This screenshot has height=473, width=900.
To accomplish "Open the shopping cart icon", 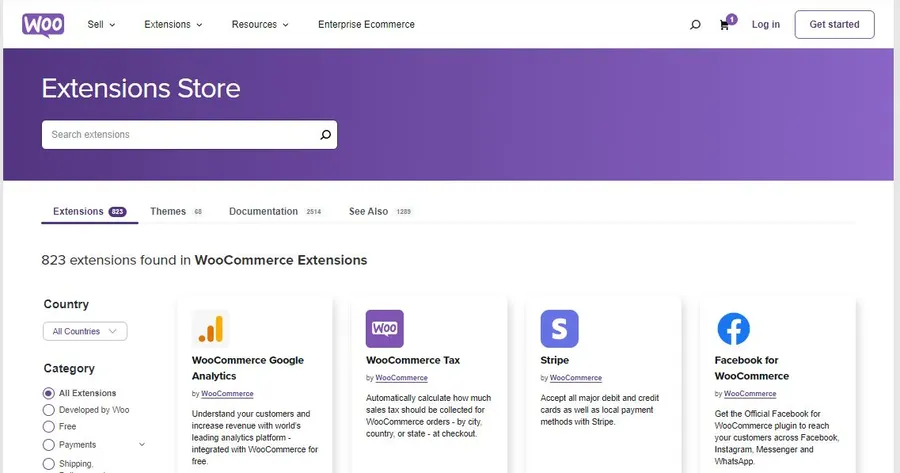I will [x=724, y=25].
